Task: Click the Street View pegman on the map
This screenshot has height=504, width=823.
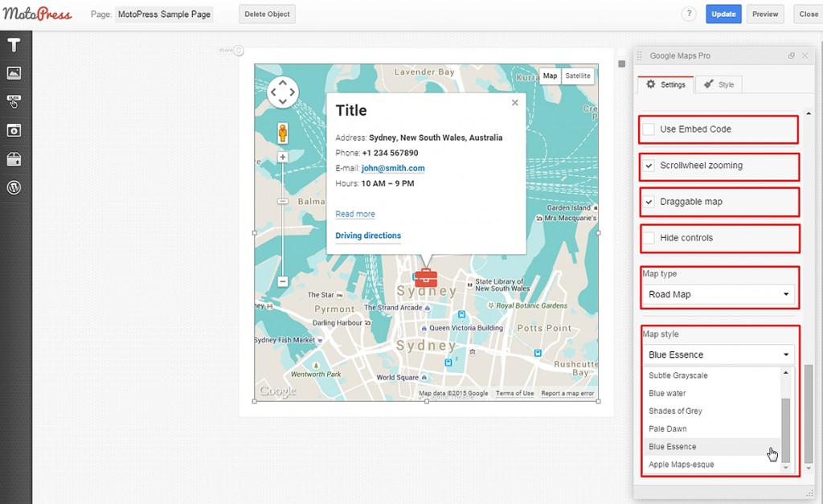Action: (282, 130)
